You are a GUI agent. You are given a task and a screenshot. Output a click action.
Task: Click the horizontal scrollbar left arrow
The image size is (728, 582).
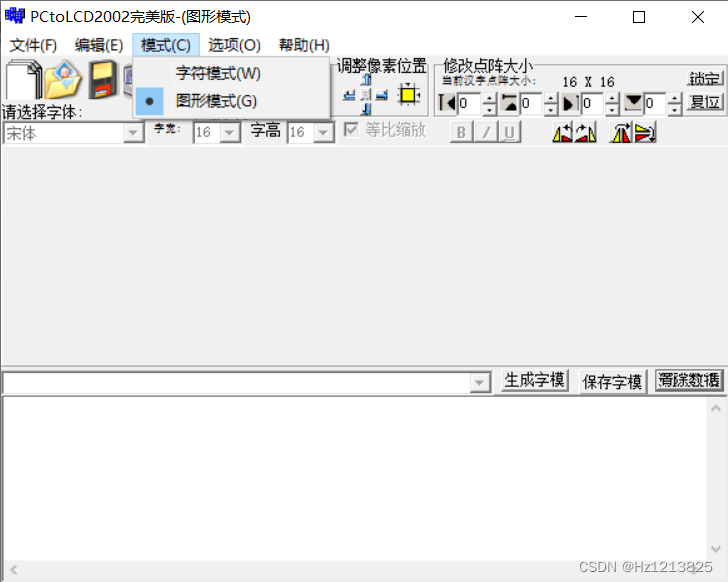13,570
